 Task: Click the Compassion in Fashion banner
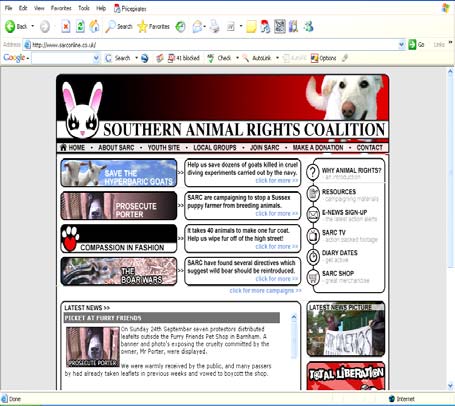click(x=119, y=238)
